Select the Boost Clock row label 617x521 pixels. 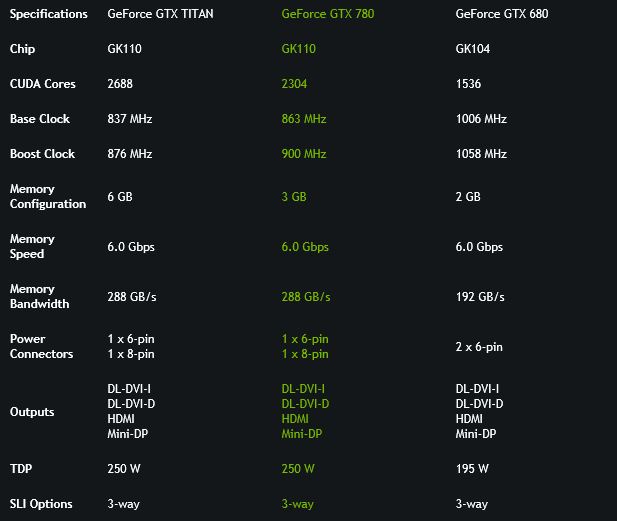(x=42, y=154)
